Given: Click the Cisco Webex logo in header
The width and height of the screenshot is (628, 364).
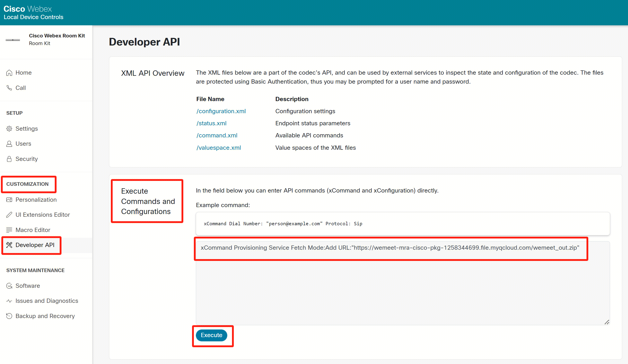Looking at the screenshot, I should point(28,9).
